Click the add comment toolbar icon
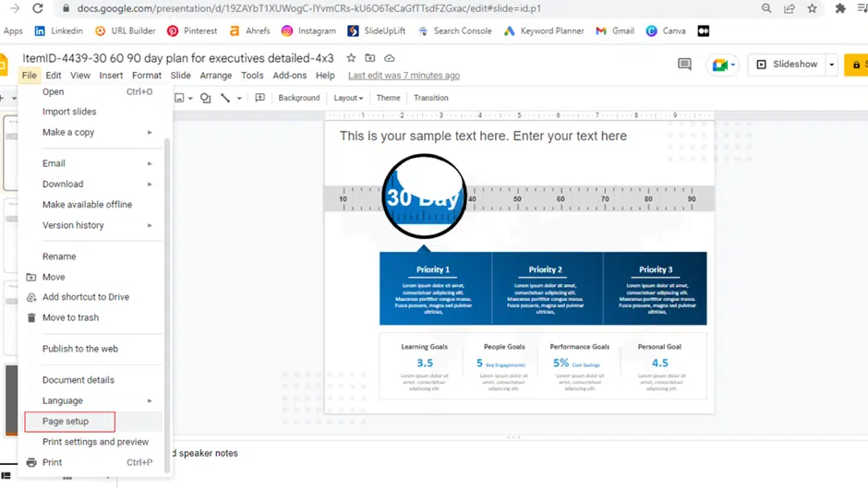 [x=260, y=98]
